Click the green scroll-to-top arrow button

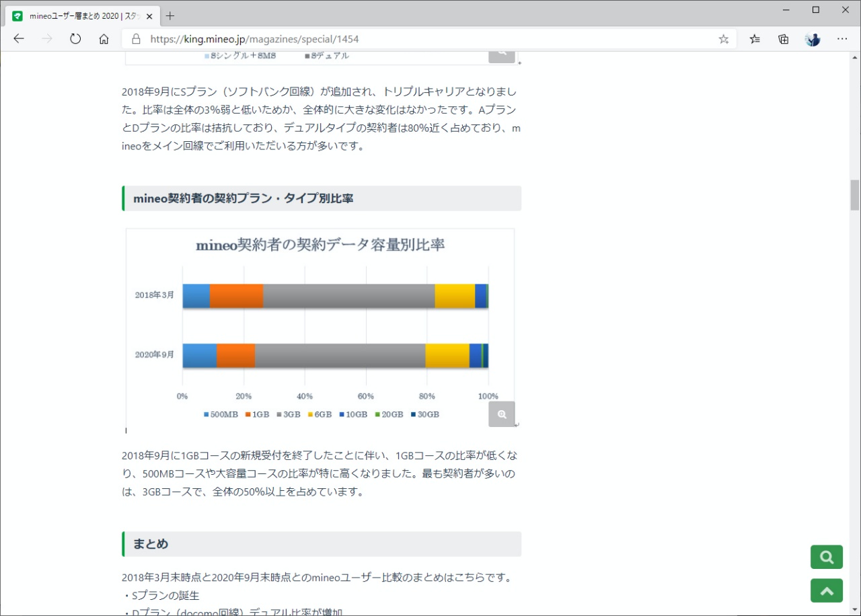click(827, 590)
